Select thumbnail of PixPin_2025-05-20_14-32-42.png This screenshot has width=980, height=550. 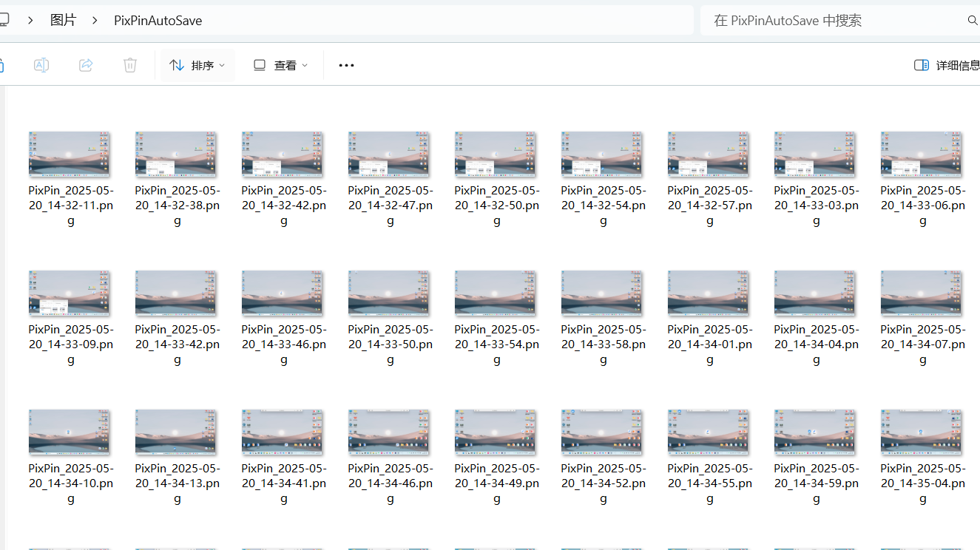[283, 155]
